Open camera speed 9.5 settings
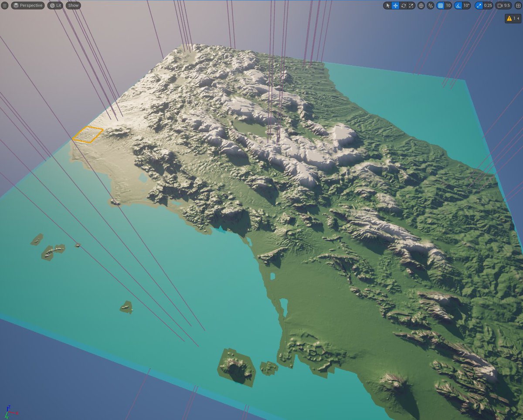 [x=503, y=6]
